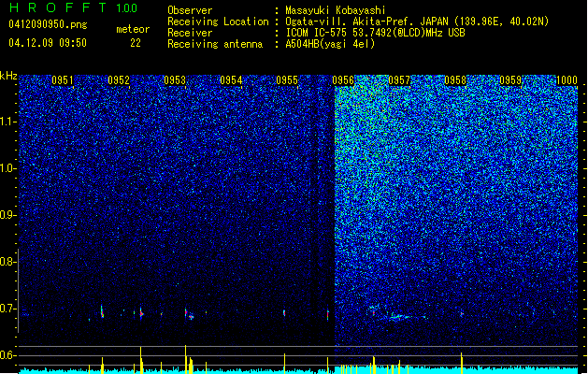This screenshot has width=588, height=374.
Task: Click the 1.1 kHz axis label
Action: click(8, 122)
